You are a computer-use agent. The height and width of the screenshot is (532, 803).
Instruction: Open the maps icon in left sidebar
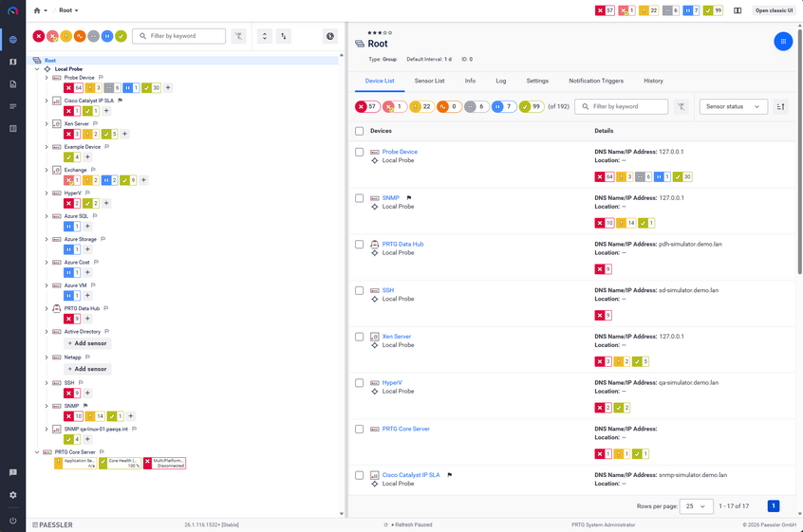[x=12, y=62]
